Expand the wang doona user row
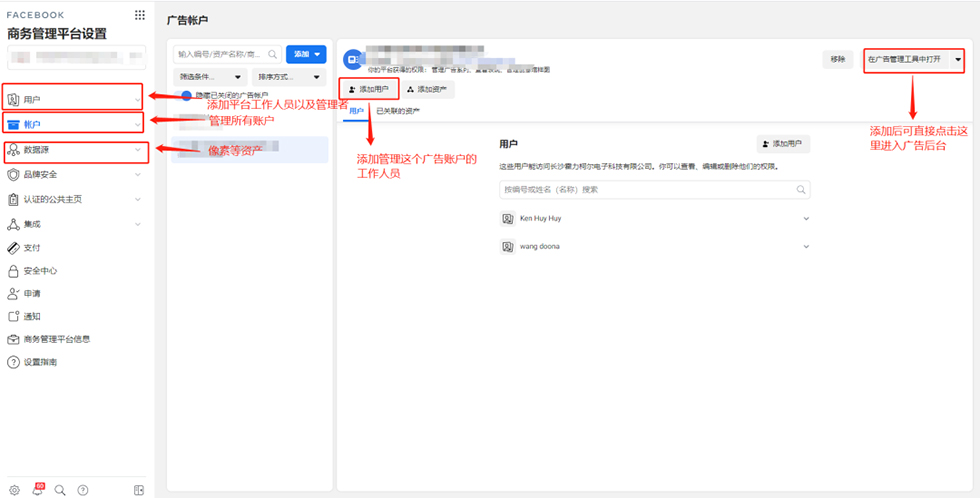Screen dimensions: 980x498 point(806,246)
